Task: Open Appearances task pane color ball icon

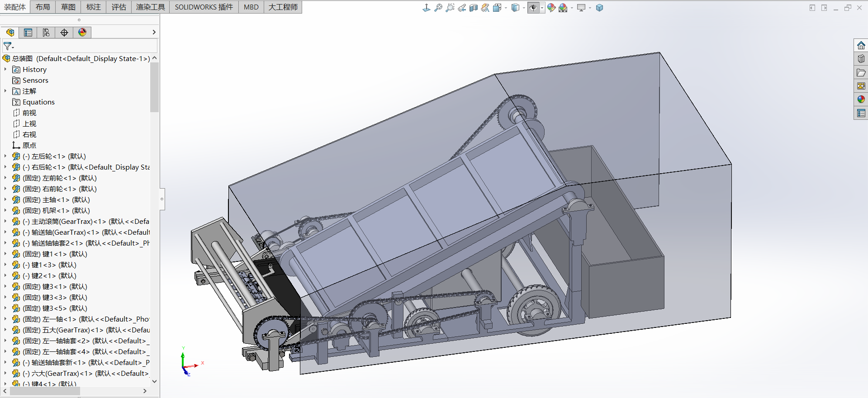Action: (x=861, y=99)
